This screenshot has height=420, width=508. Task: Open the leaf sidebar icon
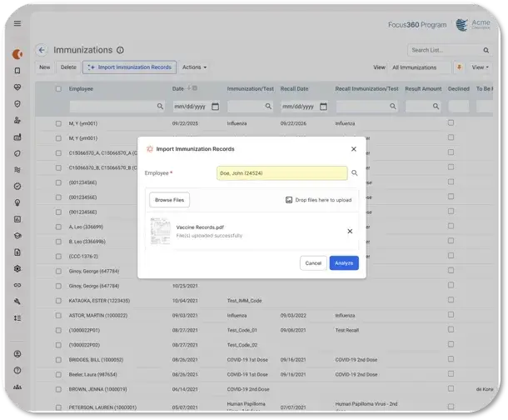tap(17, 153)
